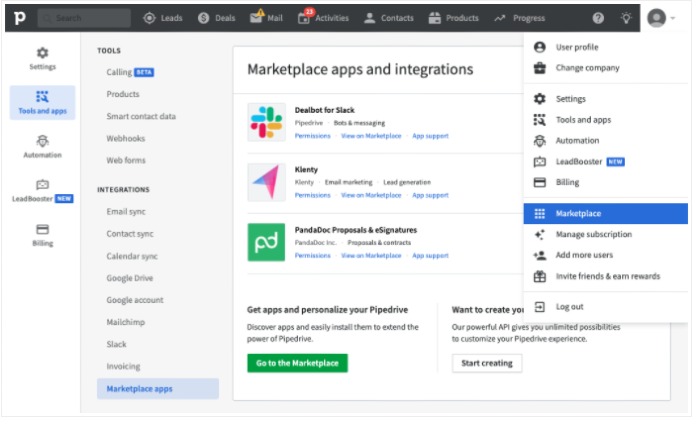This screenshot has width=700, height=426.
Task: Open Google account integration
Action: tap(135, 300)
